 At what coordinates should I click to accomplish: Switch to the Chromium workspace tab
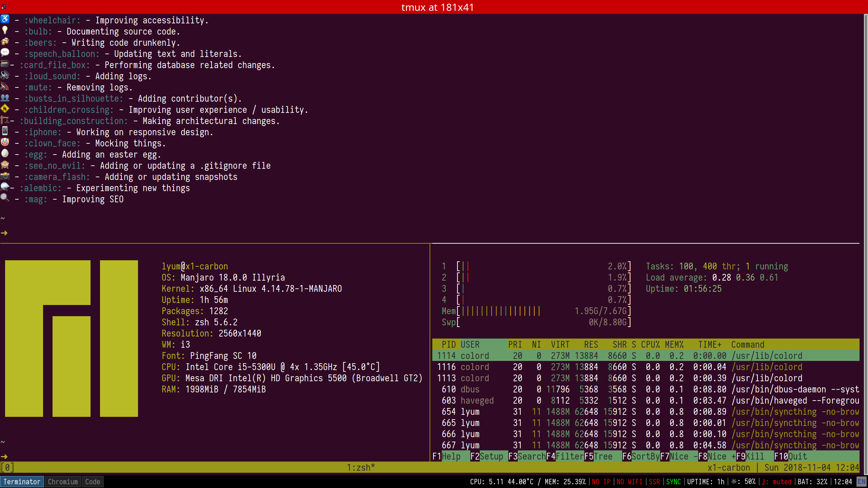63,482
